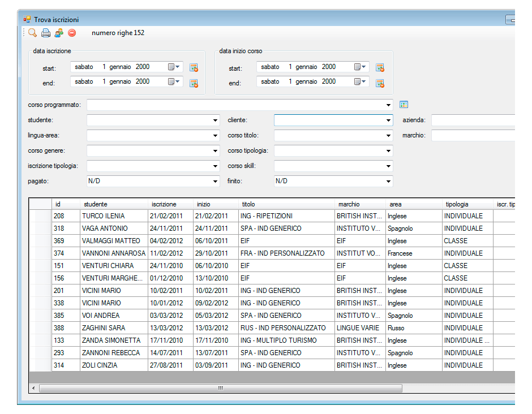This screenshot has height=414, width=532.
Task: Select cell ZANNONI REBECCA
Action: pos(114,352)
